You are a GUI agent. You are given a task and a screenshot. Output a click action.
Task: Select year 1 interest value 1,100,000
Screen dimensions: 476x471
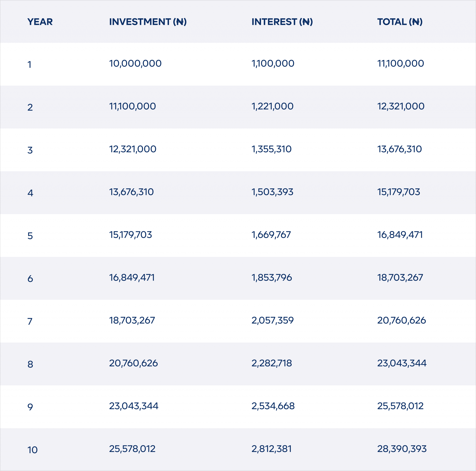tap(273, 64)
